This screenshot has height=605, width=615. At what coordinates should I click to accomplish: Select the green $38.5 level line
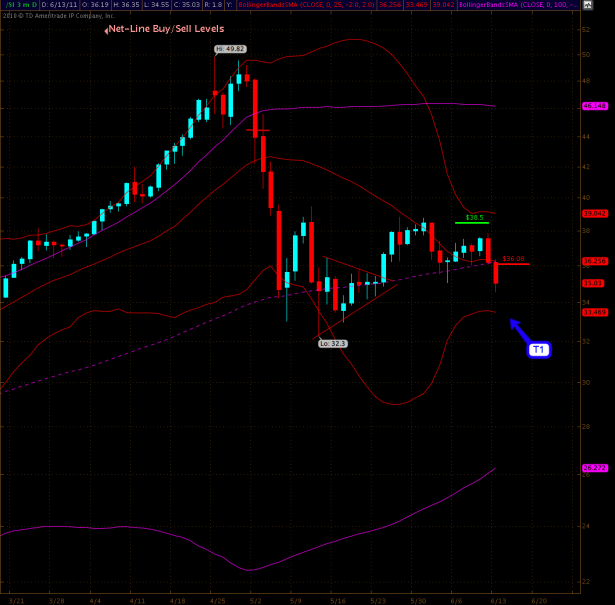[x=471, y=222]
